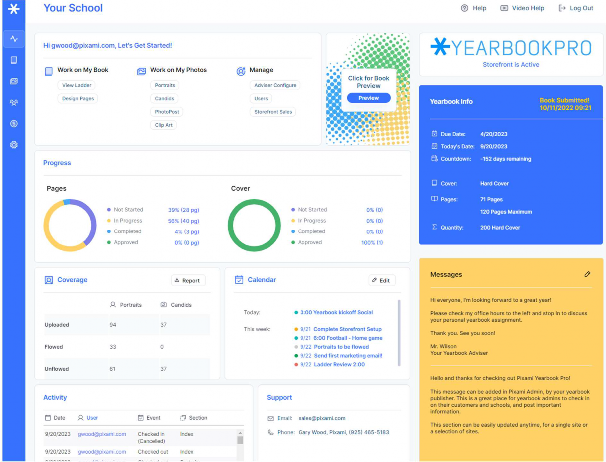Click the Coverage Report button
This screenshot has width=606, height=462.
pyautogui.click(x=188, y=280)
